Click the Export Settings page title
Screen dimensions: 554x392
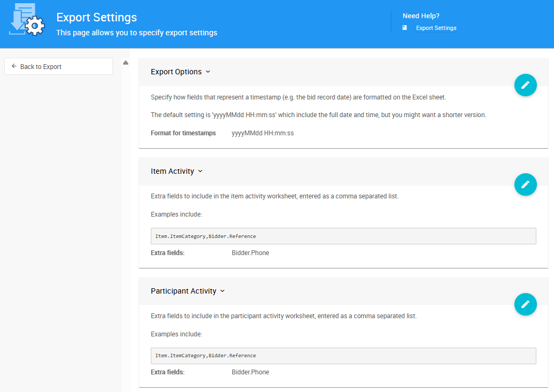pos(96,17)
